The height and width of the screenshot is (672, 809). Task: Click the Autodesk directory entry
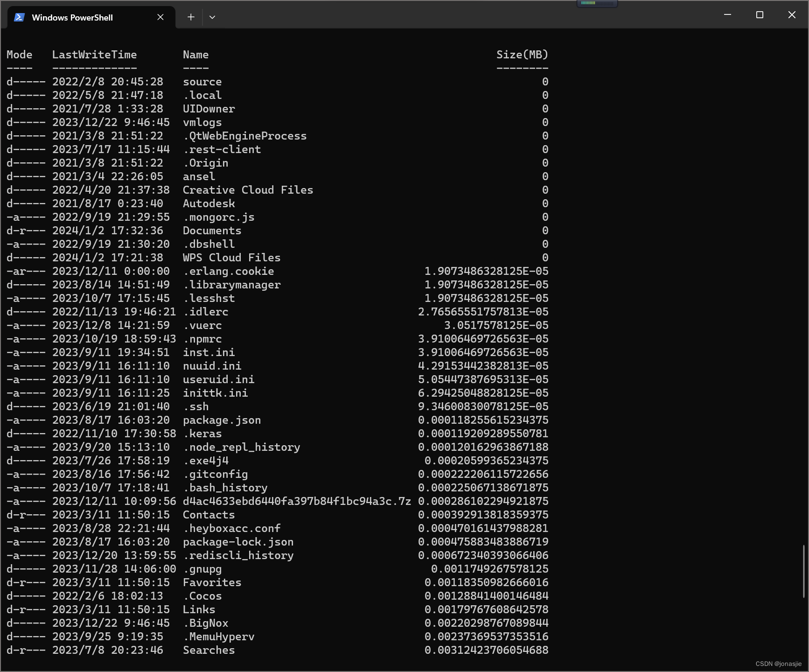[209, 203]
